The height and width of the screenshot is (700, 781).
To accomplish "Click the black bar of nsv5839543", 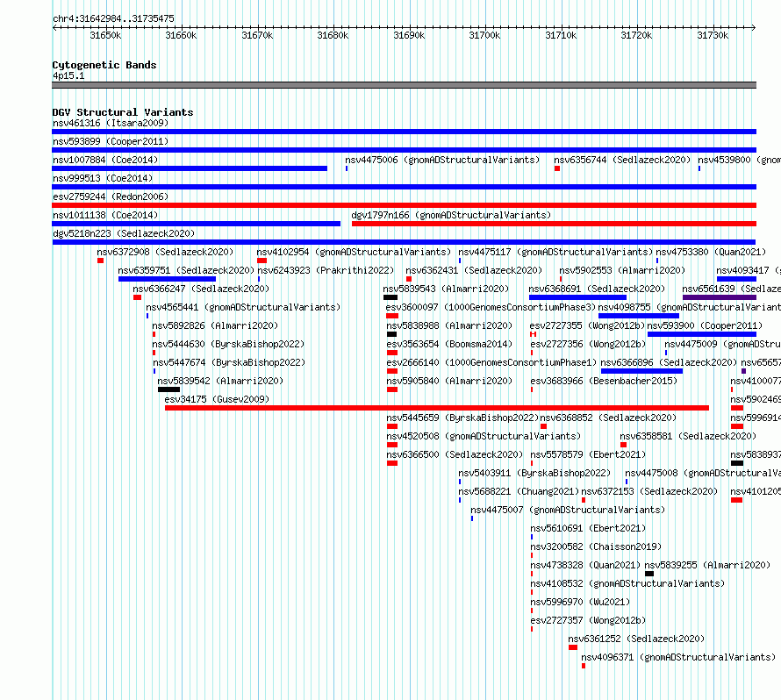I will (390, 297).
